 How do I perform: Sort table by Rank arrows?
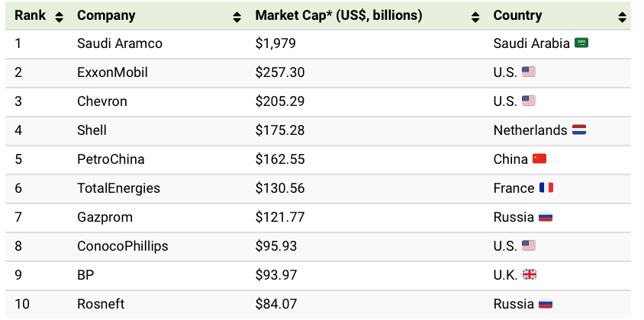click(60, 16)
